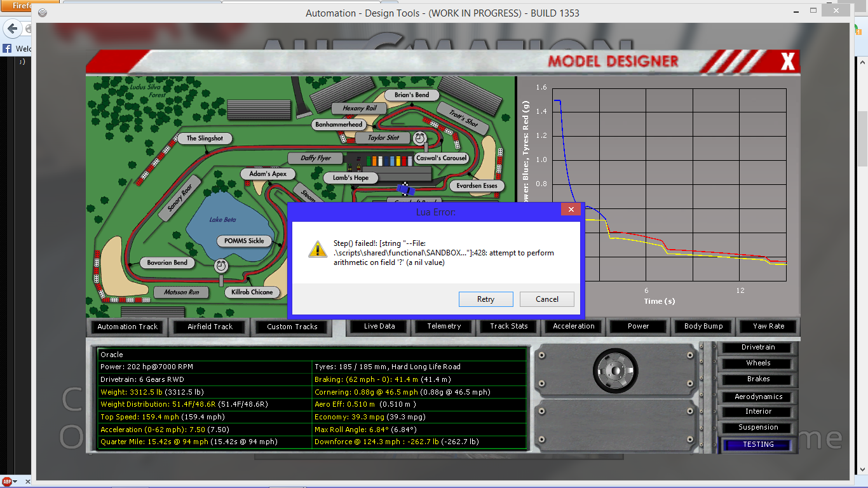Show the Track Stats tab
The height and width of the screenshot is (488, 868).
[x=509, y=326]
